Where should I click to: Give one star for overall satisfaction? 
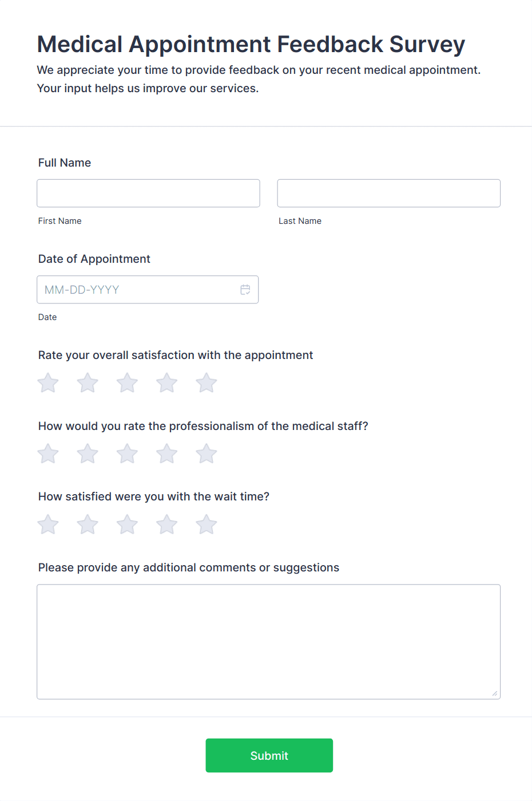(x=47, y=382)
